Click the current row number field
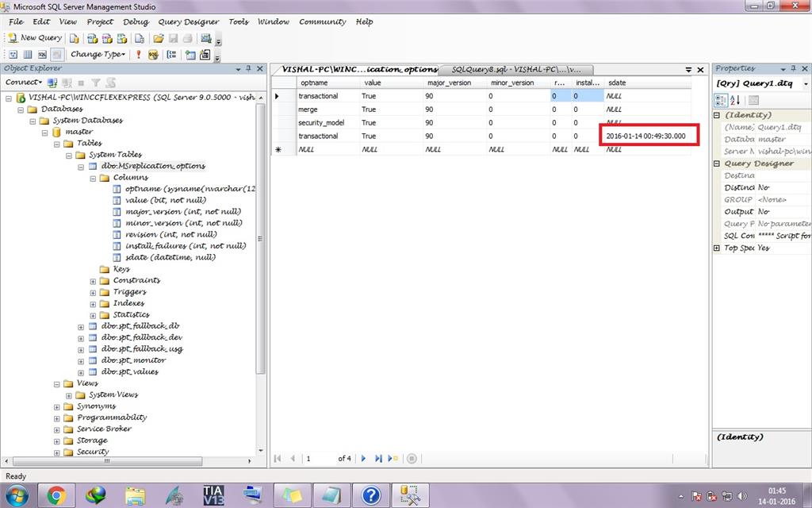The image size is (812, 508). (319, 458)
